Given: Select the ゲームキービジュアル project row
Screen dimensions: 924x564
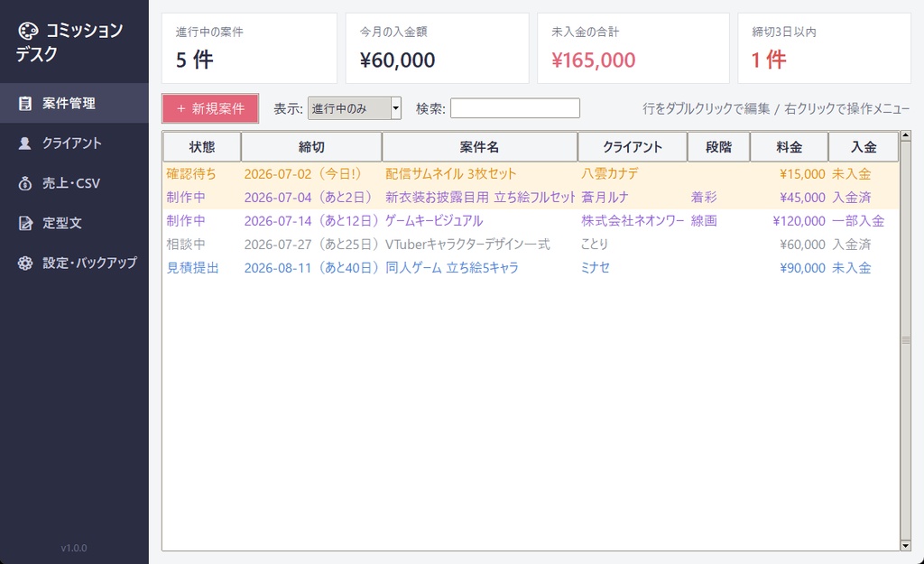Looking at the screenshot, I should pyautogui.click(x=531, y=221).
